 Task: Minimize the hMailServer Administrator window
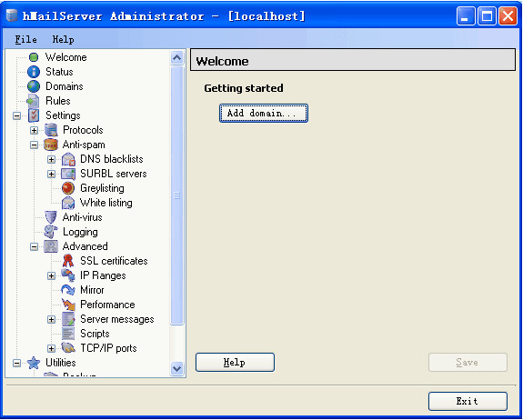pyautogui.click(x=466, y=15)
